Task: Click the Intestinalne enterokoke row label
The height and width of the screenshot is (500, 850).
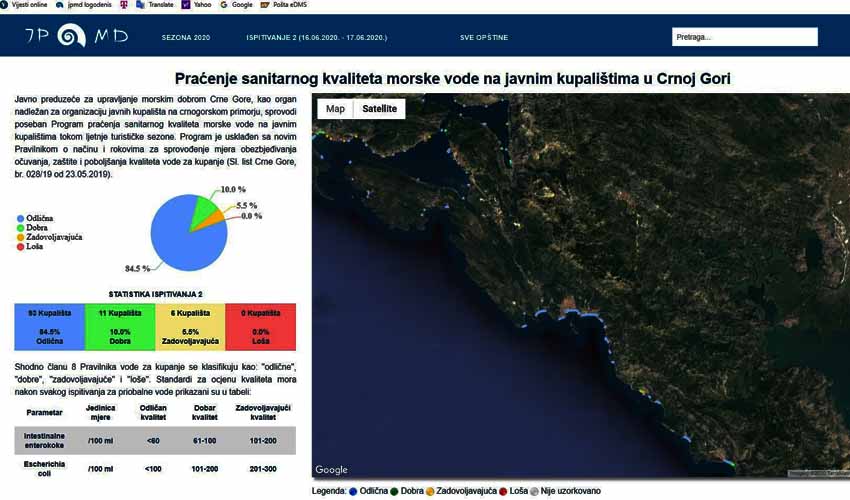Action: (44, 440)
